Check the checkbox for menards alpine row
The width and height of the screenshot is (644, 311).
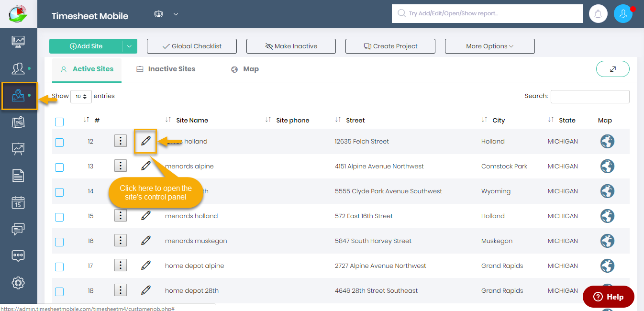[x=59, y=167]
